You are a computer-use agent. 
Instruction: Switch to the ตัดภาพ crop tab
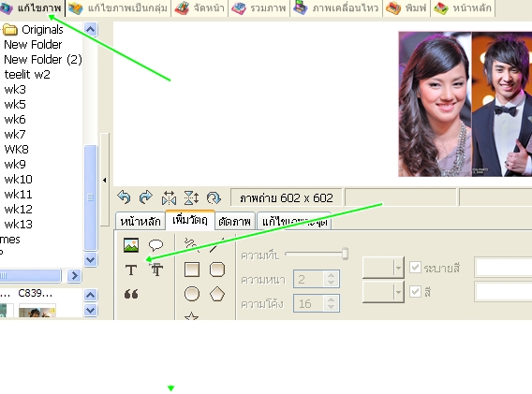coord(234,222)
